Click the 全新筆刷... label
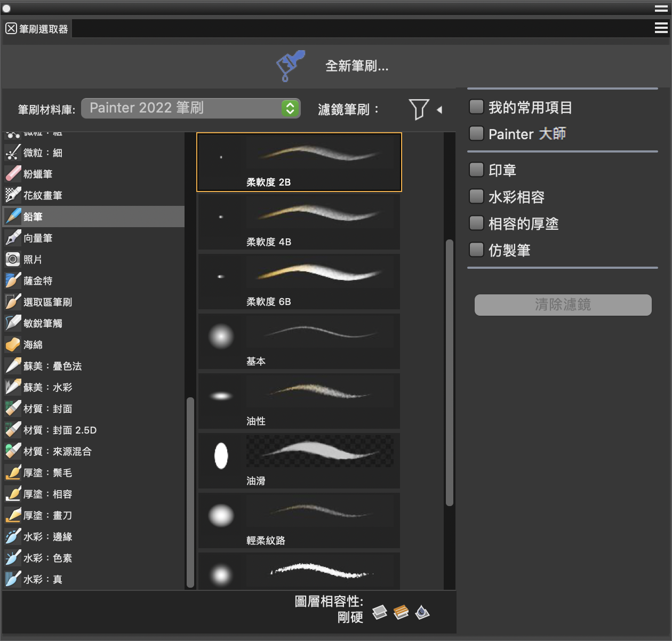The image size is (672, 641). 357,66
